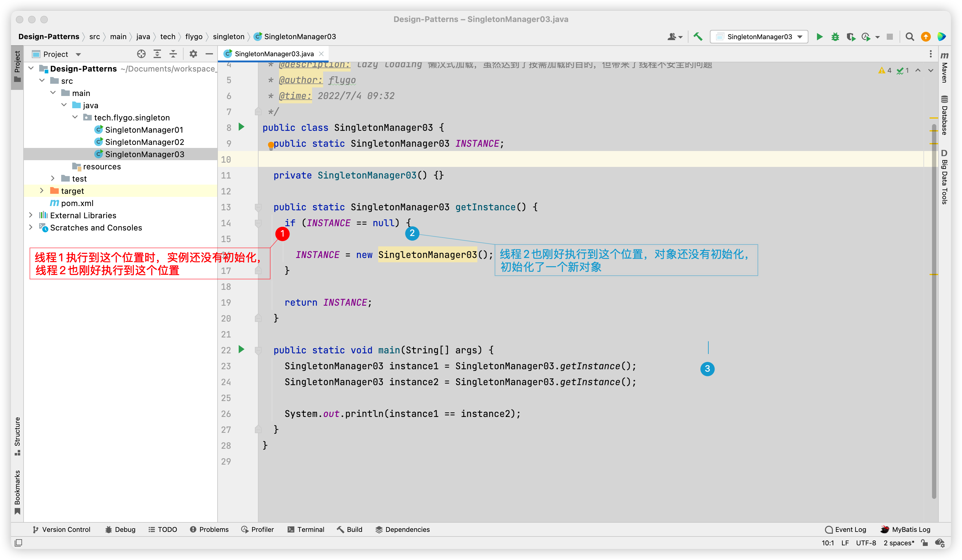Open Project panel settings gear icon
This screenshot has width=962, height=560.
coord(193,54)
